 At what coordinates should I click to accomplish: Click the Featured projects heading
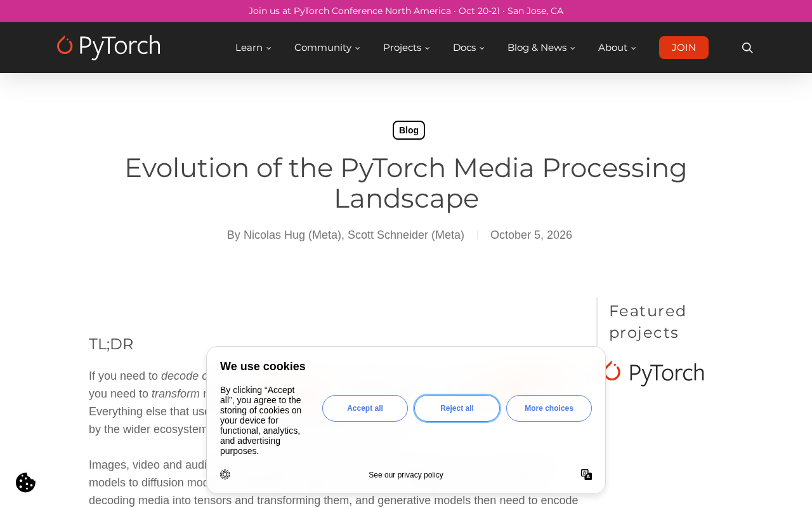(x=648, y=322)
